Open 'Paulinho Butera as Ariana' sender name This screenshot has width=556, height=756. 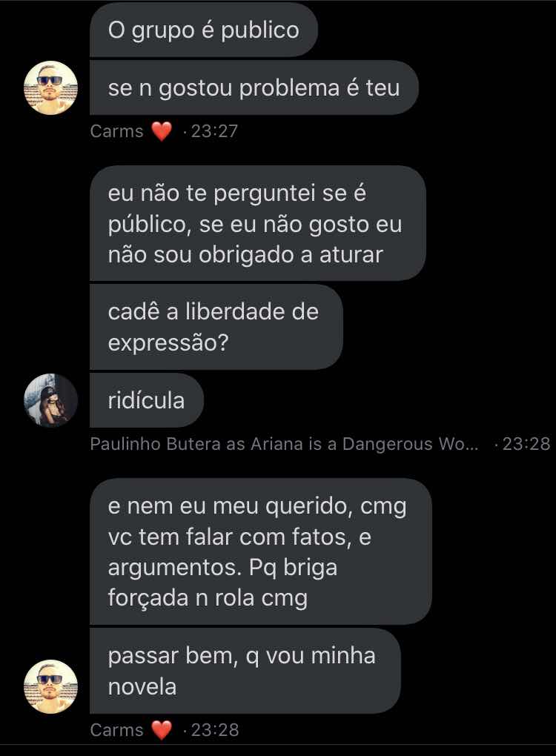click(284, 443)
